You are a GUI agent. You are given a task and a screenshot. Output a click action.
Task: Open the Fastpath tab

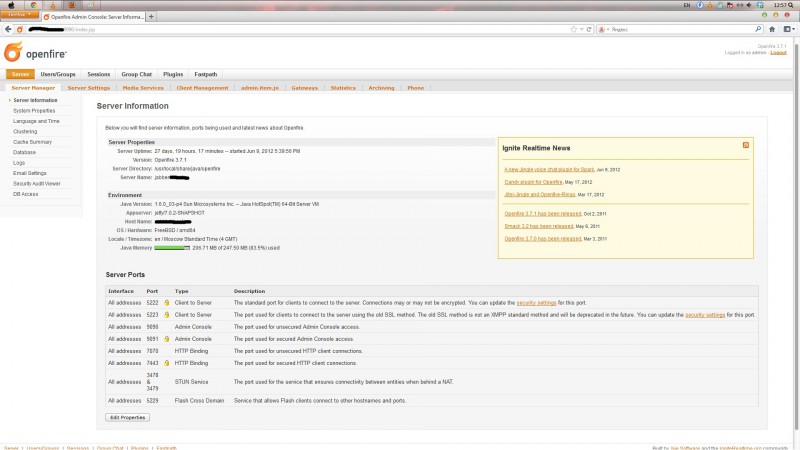206,74
